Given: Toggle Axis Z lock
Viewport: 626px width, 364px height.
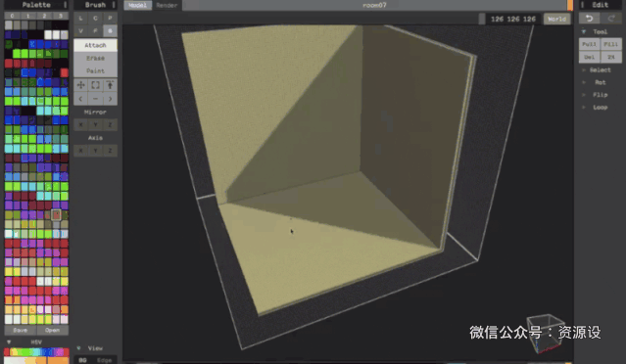Looking at the screenshot, I should click(110, 151).
